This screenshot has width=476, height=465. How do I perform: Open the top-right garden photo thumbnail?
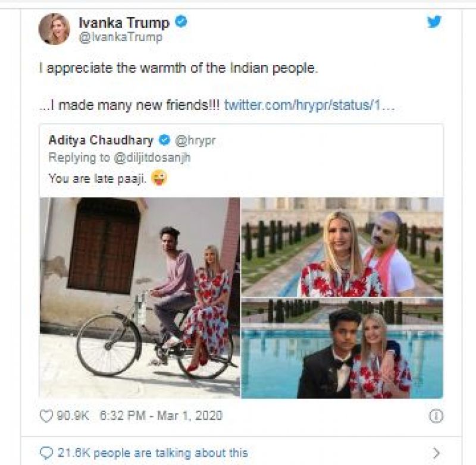point(342,246)
